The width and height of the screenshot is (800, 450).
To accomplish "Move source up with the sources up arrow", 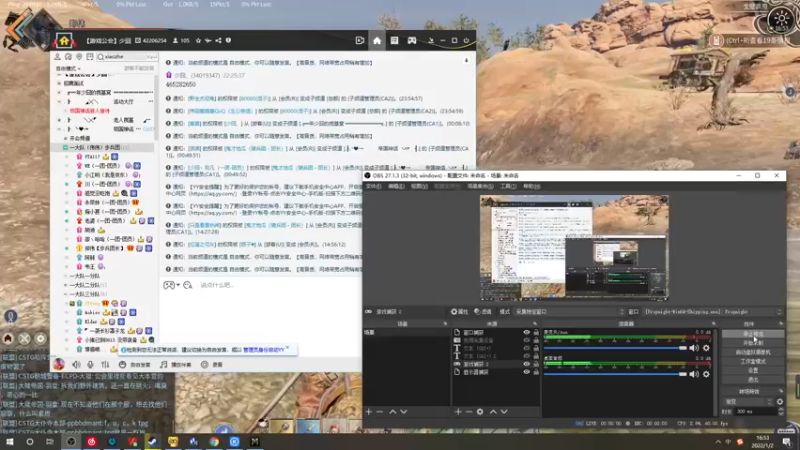I will (x=493, y=411).
